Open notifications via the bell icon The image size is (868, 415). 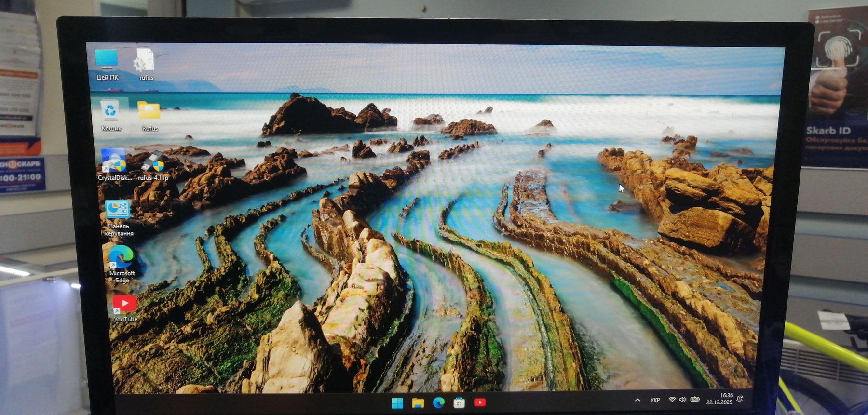(740, 399)
